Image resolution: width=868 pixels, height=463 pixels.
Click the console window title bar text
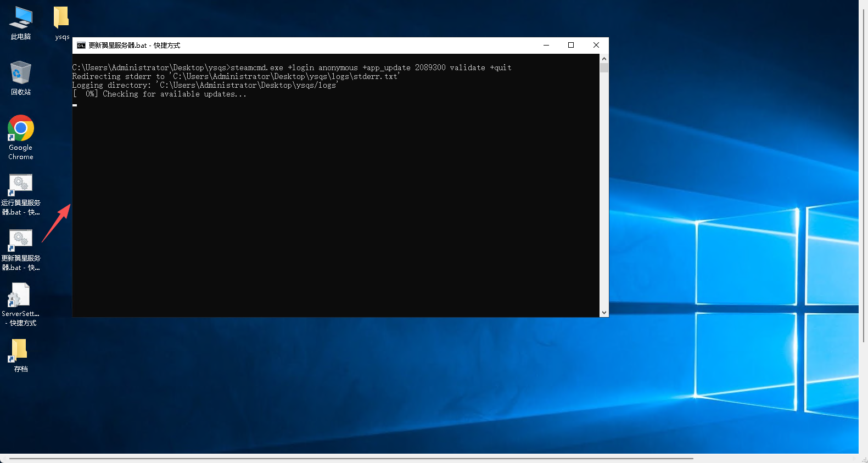click(135, 46)
